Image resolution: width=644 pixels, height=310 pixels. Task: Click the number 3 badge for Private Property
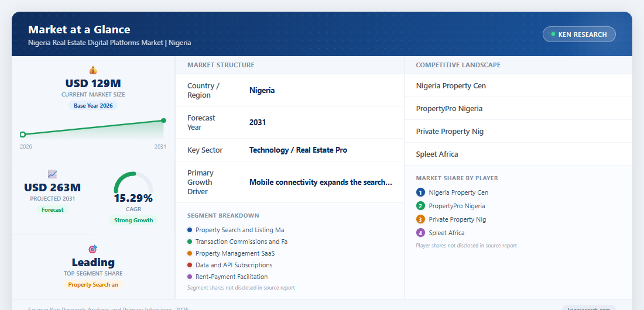click(x=420, y=219)
